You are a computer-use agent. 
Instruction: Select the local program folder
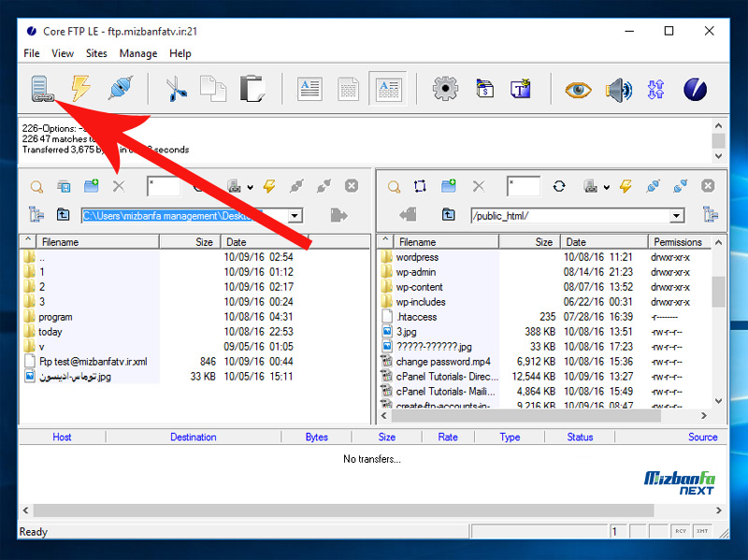click(x=55, y=317)
